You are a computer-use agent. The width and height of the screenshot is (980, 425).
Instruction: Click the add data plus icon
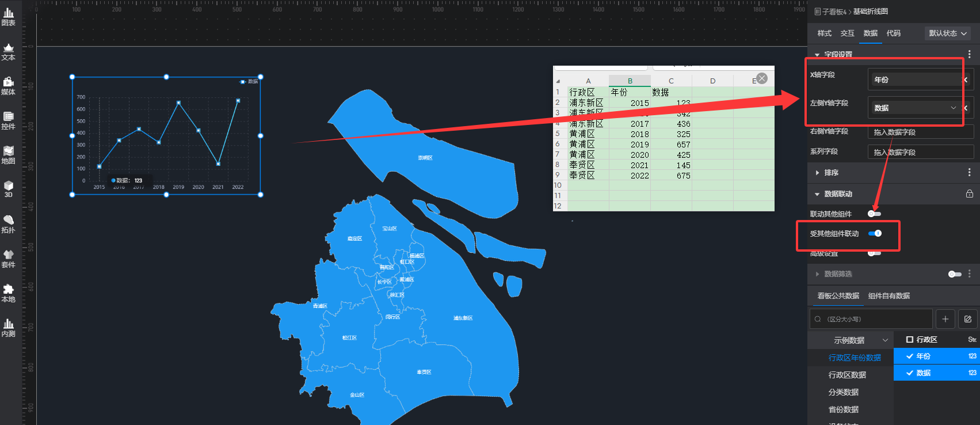point(945,319)
